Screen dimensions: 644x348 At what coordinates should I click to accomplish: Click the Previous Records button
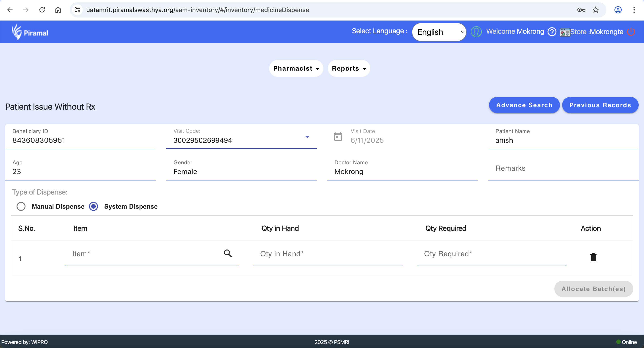click(x=600, y=105)
